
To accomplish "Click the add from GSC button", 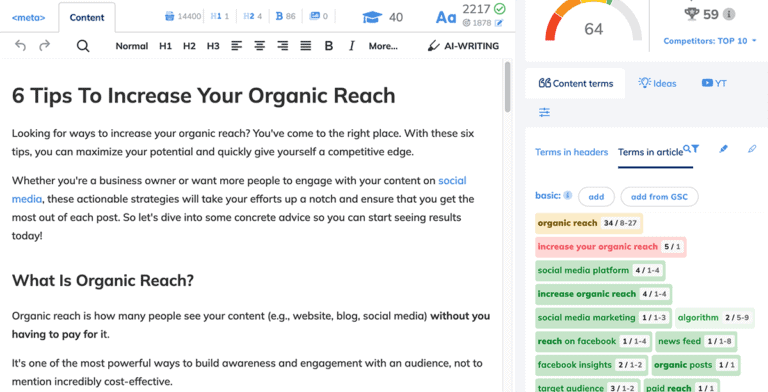I will pos(659,197).
